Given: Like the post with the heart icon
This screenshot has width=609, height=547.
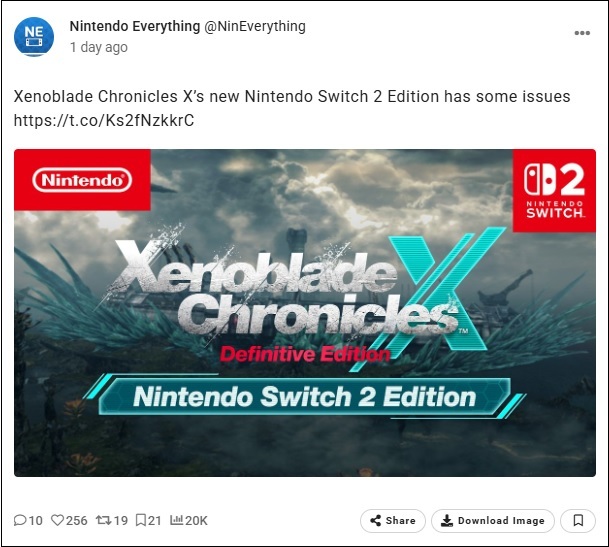Looking at the screenshot, I should point(58,520).
